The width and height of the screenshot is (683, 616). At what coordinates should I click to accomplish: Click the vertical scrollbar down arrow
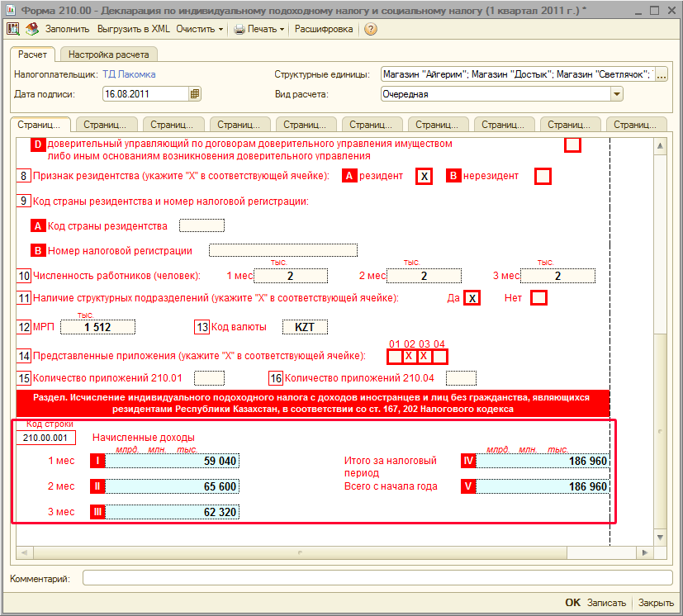[x=660, y=535]
